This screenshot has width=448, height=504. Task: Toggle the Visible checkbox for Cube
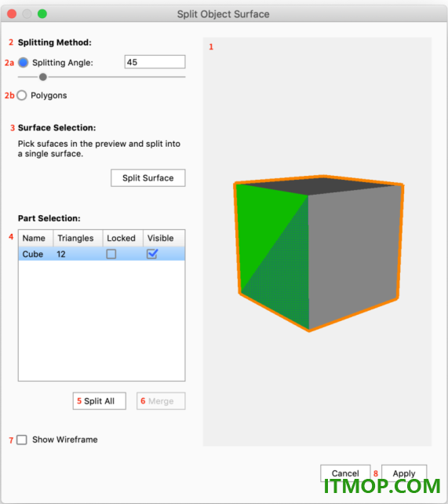click(152, 254)
